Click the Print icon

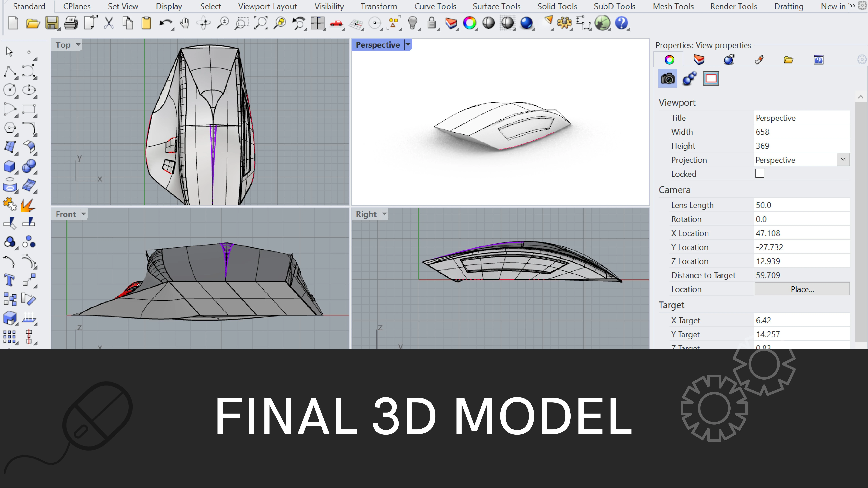pyautogui.click(x=71, y=23)
